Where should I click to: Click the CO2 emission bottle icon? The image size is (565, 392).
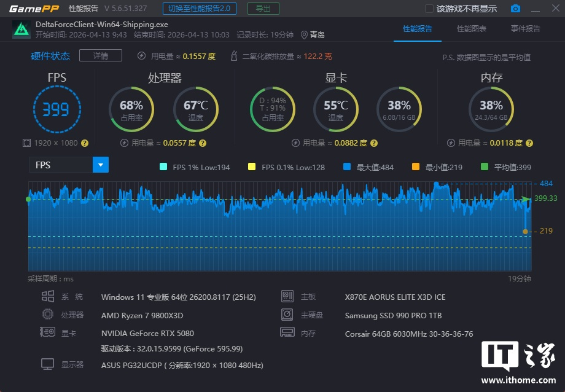pyautogui.click(x=233, y=56)
